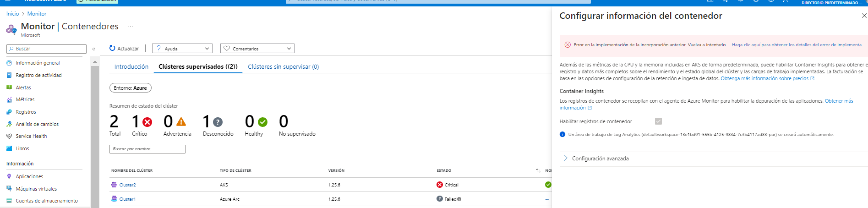868x208 pixels.
Task: Click the sidebar scrollbar up arrow
Action: pos(95,61)
